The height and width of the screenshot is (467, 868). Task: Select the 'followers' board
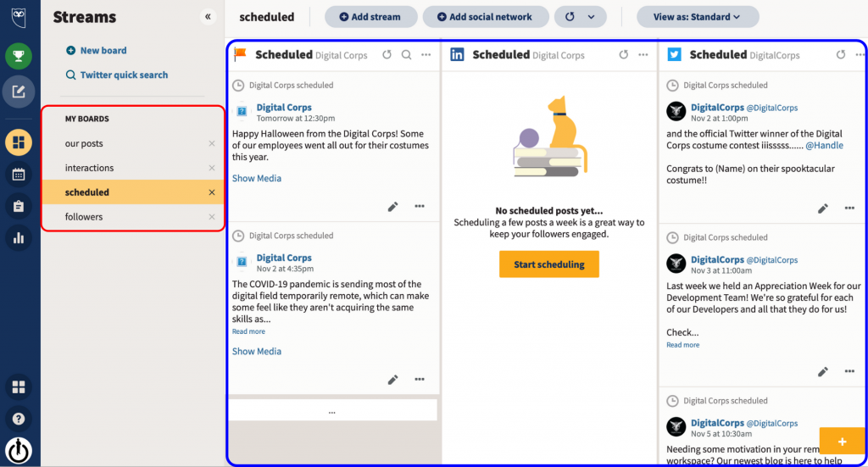(x=84, y=217)
